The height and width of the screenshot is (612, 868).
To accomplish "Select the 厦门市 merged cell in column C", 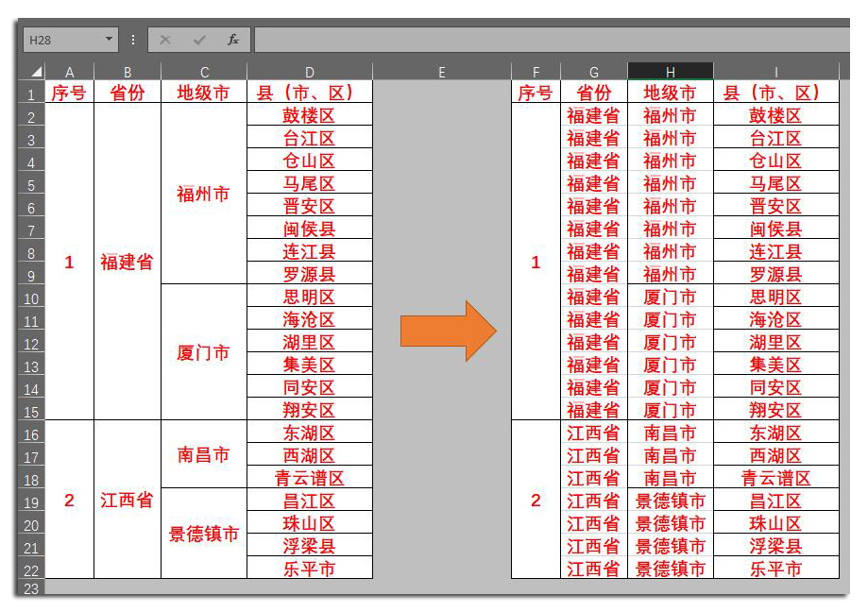I will (202, 352).
